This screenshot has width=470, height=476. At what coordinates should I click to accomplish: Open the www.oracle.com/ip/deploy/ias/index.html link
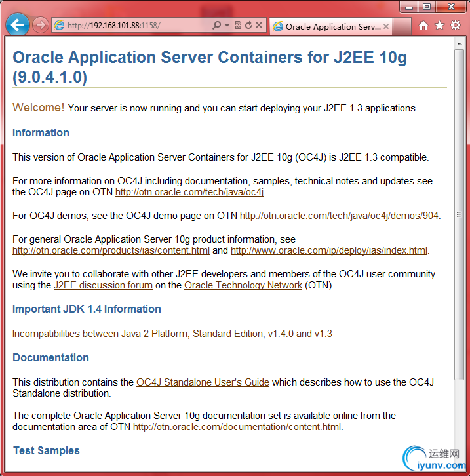click(329, 250)
